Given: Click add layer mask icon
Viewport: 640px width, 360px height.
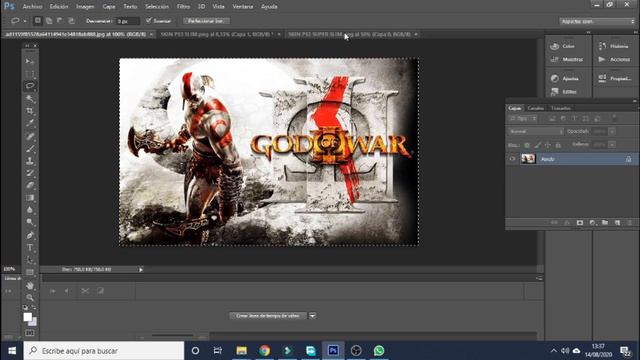Looking at the screenshot, I should [x=580, y=223].
